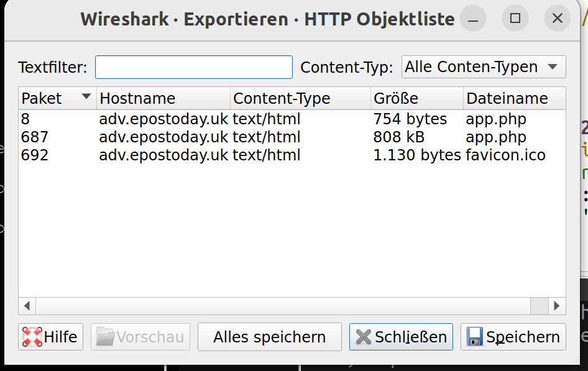
Task: Click the X icon on Schließen button
Action: [363, 337]
